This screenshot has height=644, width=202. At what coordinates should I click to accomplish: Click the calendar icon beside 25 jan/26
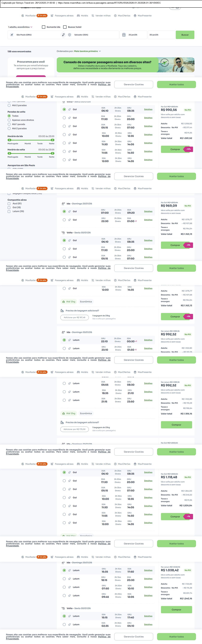point(124,35)
